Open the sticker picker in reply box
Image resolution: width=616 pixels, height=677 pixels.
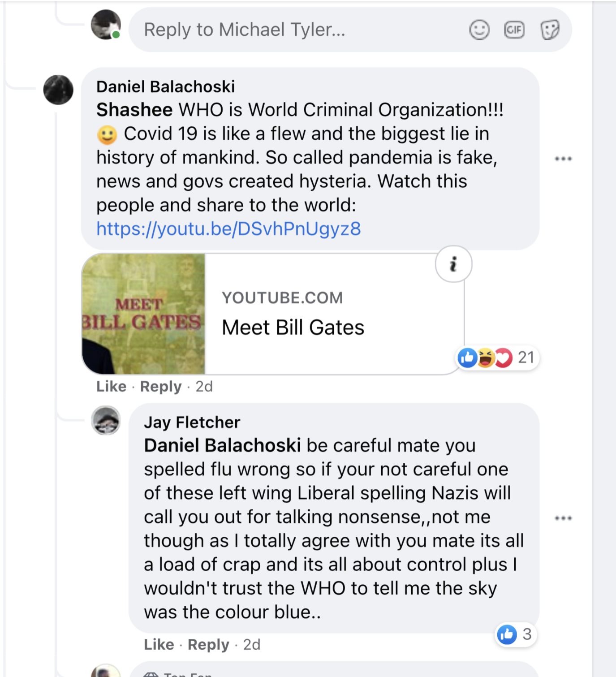[550, 30]
